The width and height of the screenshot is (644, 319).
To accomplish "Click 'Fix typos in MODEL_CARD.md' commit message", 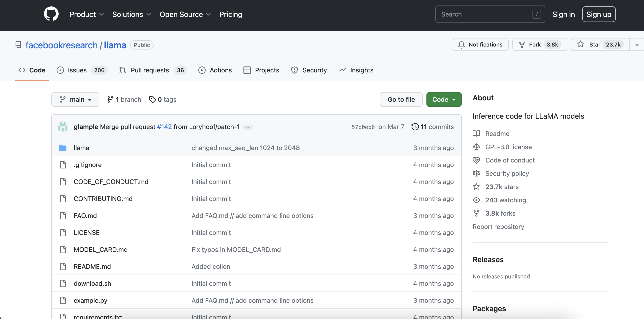I will pos(236,250).
